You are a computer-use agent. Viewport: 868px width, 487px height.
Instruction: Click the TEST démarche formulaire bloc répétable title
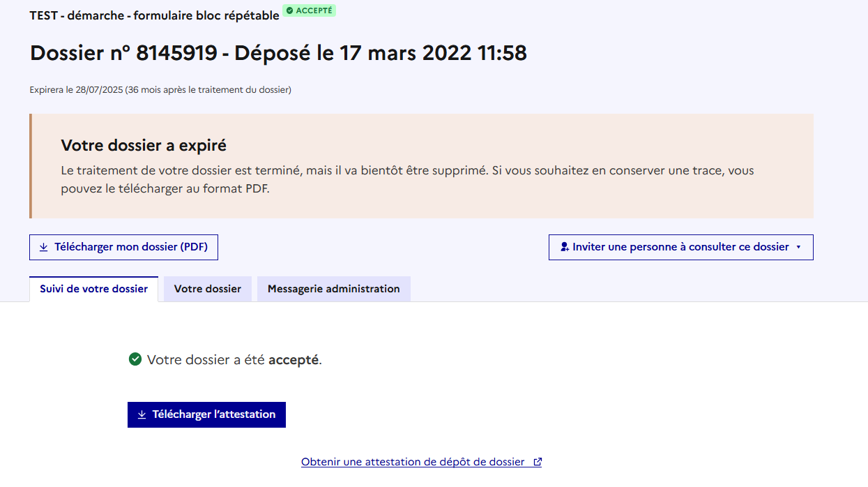(x=154, y=15)
